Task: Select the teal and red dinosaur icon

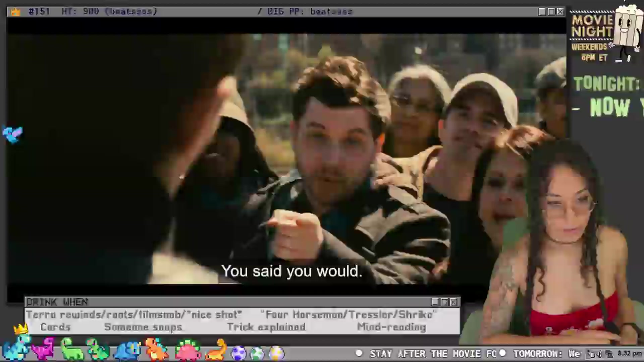Action: tap(98, 349)
